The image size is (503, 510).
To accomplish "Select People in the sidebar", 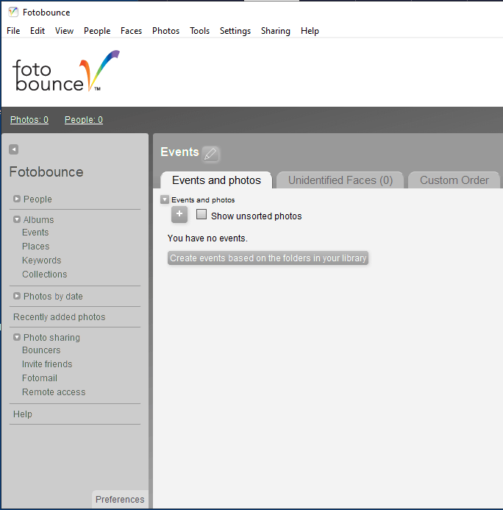I will coord(38,199).
